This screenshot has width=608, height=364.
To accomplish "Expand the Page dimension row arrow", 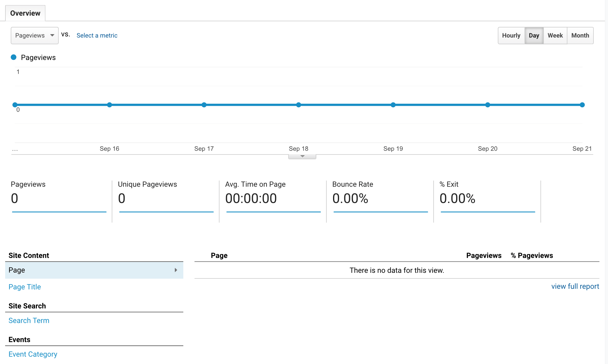I will coord(176,270).
